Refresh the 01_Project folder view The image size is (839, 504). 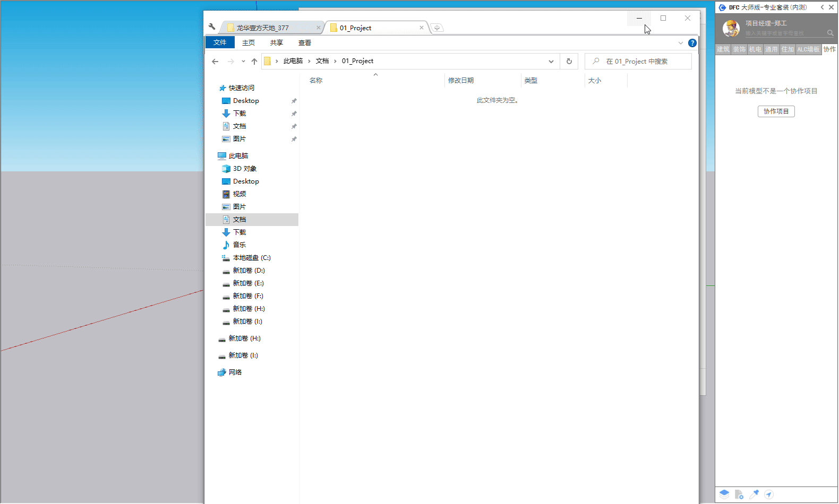click(x=569, y=61)
